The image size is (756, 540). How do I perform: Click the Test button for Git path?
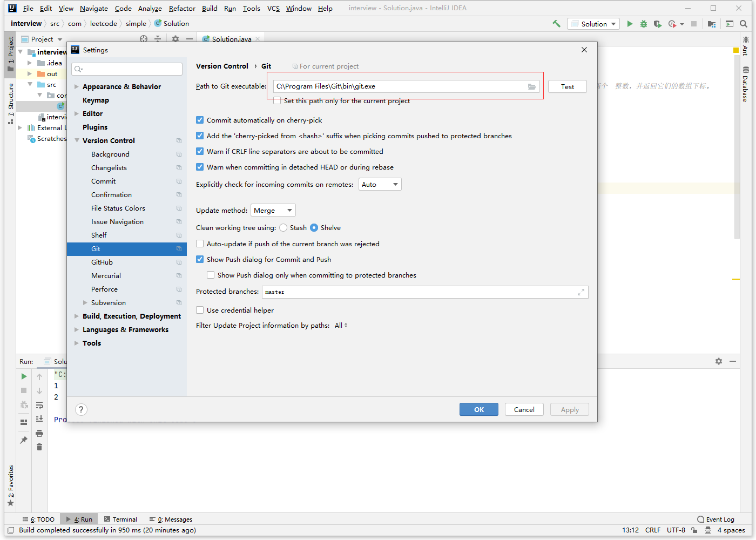point(568,86)
